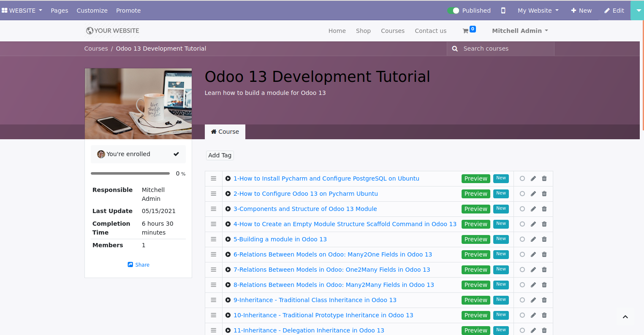
Task: Open lesson 11-Inheritance Delegation Inheritance link
Action: pyautogui.click(x=309, y=330)
